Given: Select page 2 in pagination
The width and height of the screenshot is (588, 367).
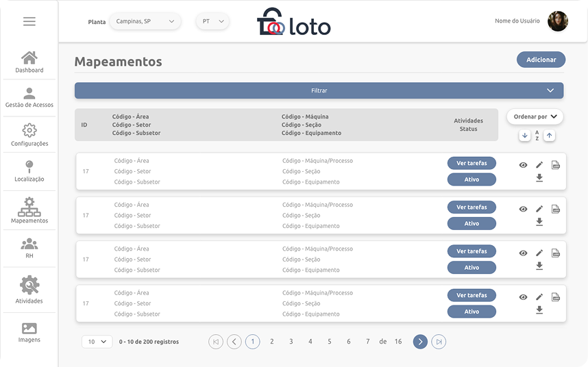Looking at the screenshot, I should tap(272, 342).
